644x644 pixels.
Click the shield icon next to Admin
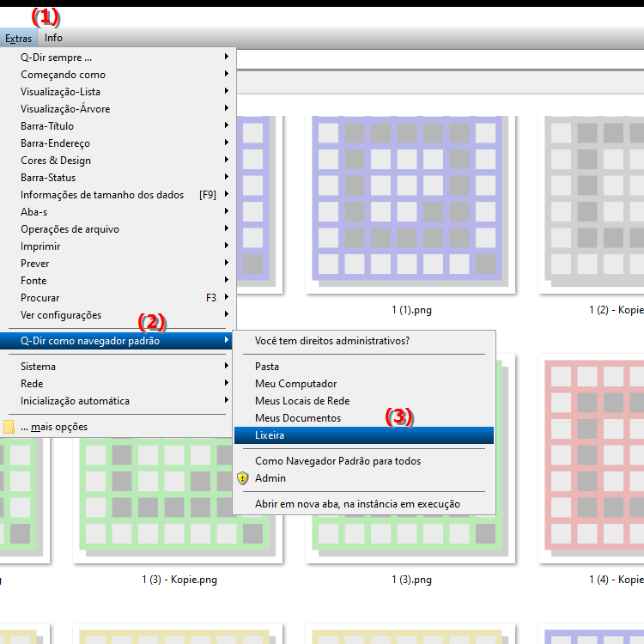pyautogui.click(x=243, y=478)
